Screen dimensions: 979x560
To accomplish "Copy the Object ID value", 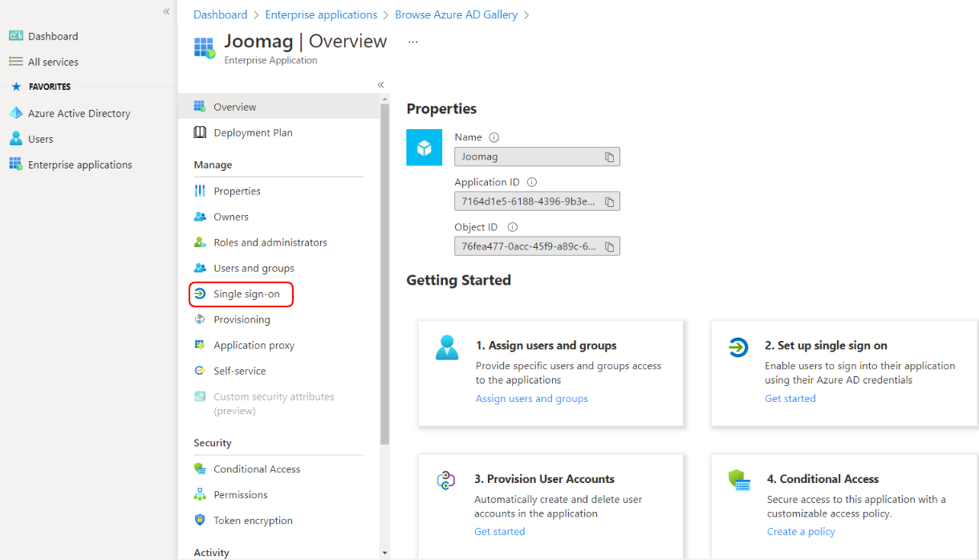I will 609,246.
